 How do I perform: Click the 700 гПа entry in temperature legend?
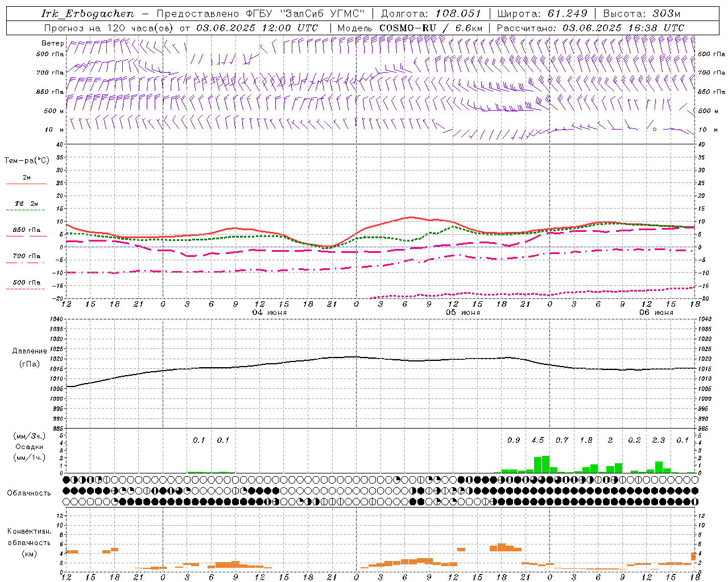pos(26,256)
